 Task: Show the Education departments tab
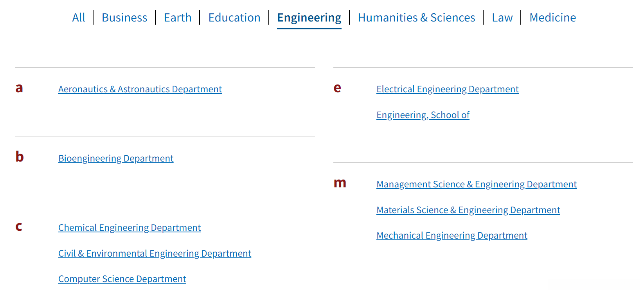[x=234, y=18]
